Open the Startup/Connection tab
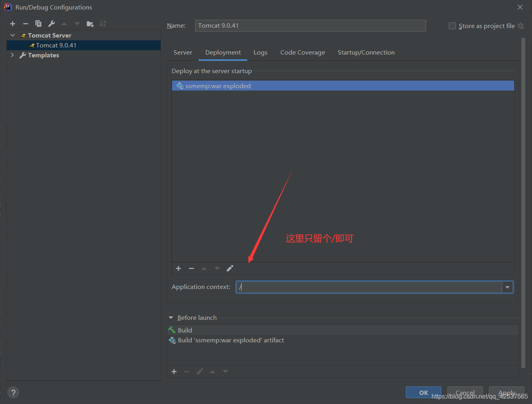The image size is (532, 404). 366,53
